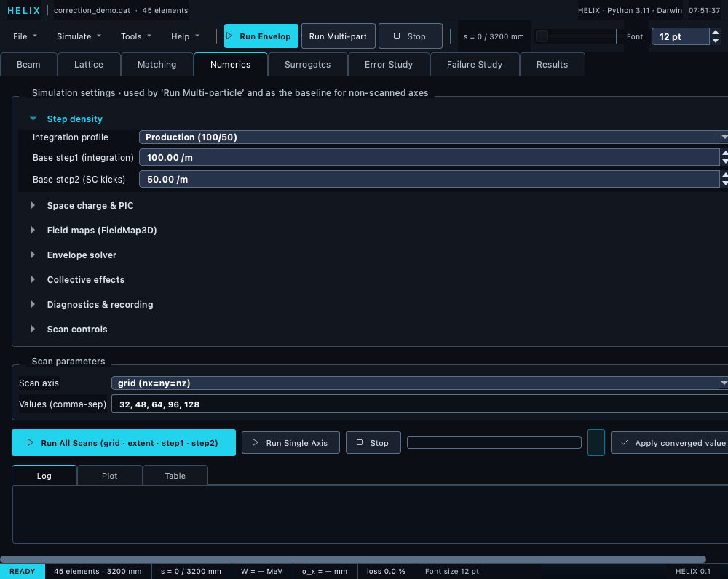728x579 pixels.
Task: Click the s position slider handle
Action: [542, 36]
